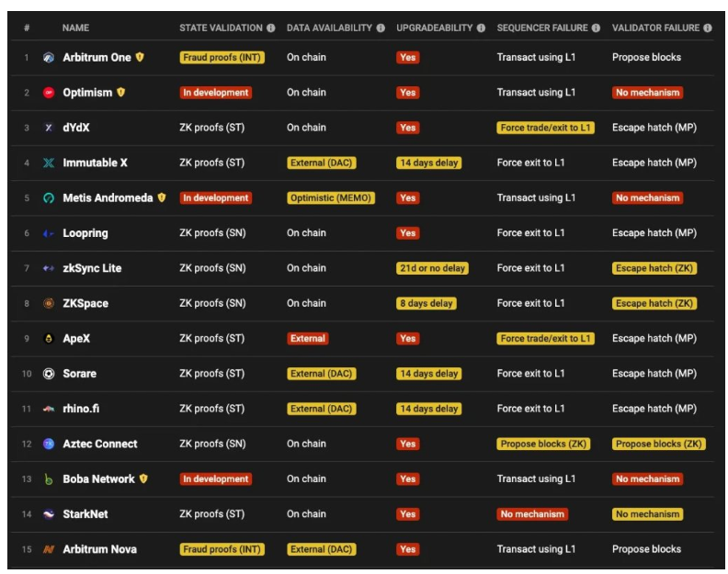Click the Data Availability info icon

[x=381, y=28]
